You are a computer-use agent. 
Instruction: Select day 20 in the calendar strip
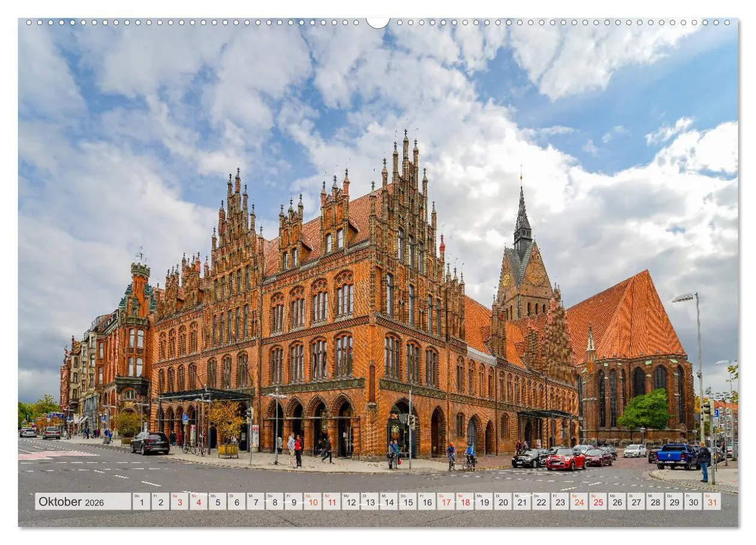(x=503, y=502)
